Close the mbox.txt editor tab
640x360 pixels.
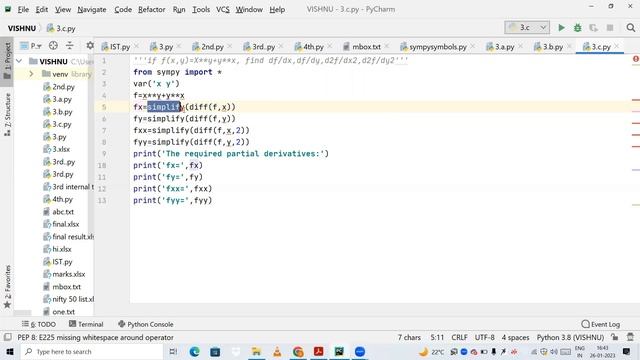pos(387,46)
